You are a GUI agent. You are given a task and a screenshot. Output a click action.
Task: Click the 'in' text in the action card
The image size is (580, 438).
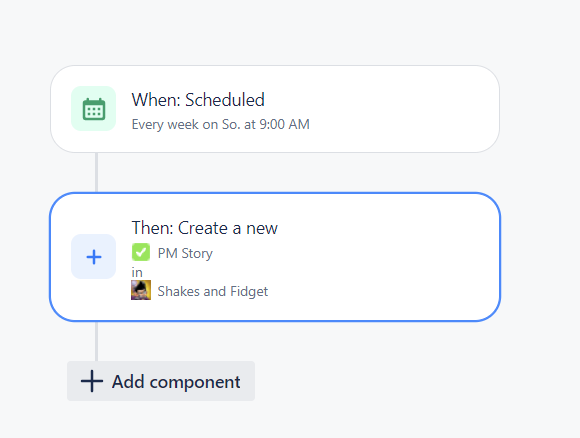137,272
